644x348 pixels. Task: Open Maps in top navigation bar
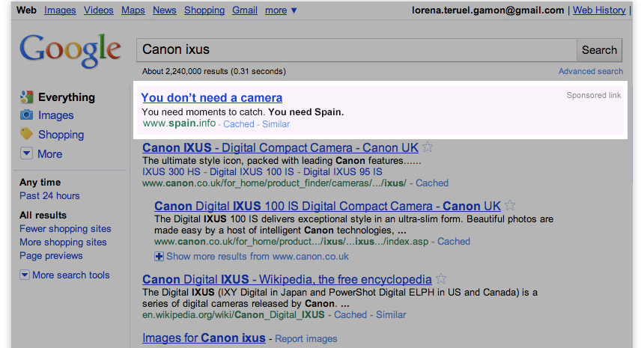coord(133,10)
